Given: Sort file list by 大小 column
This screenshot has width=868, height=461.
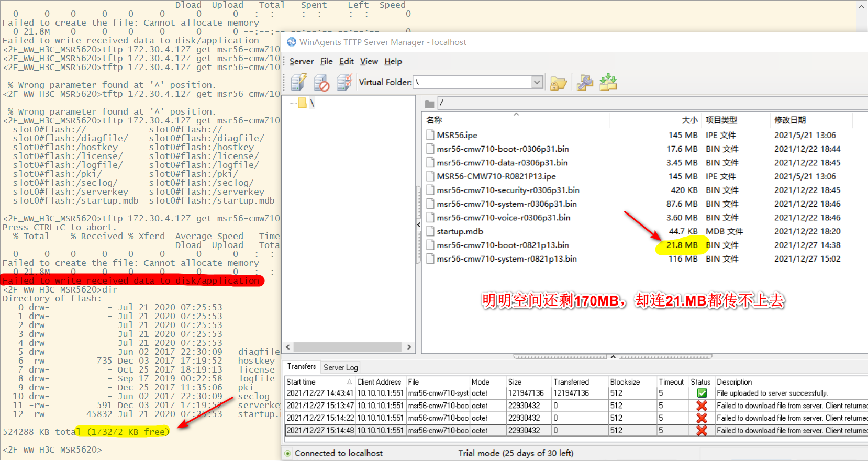Looking at the screenshot, I should [x=655, y=120].
